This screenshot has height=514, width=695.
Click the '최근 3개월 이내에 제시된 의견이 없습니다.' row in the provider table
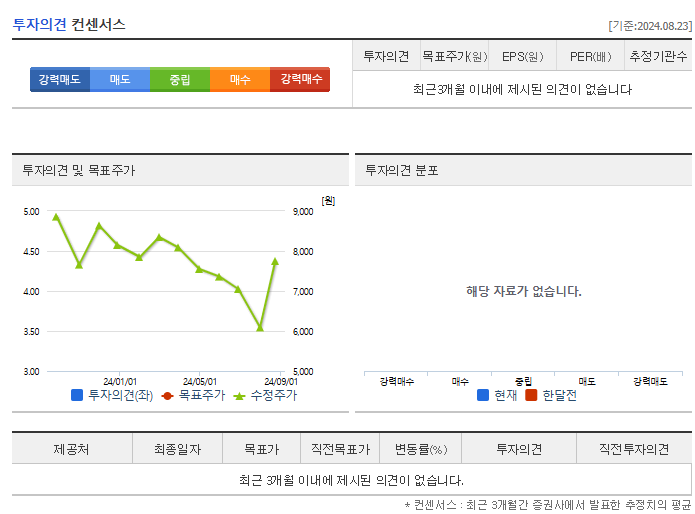(x=351, y=480)
